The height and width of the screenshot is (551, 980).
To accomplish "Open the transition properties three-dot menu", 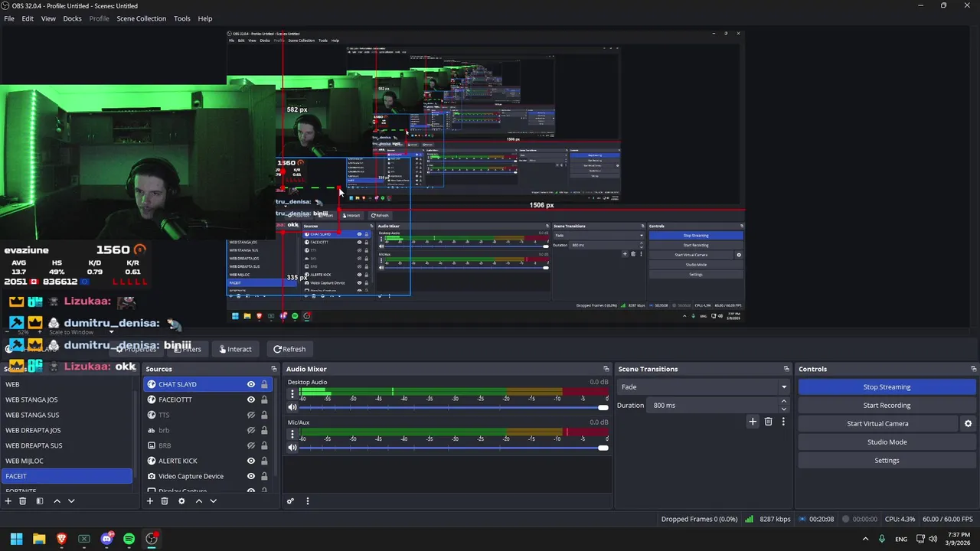I will point(783,421).
